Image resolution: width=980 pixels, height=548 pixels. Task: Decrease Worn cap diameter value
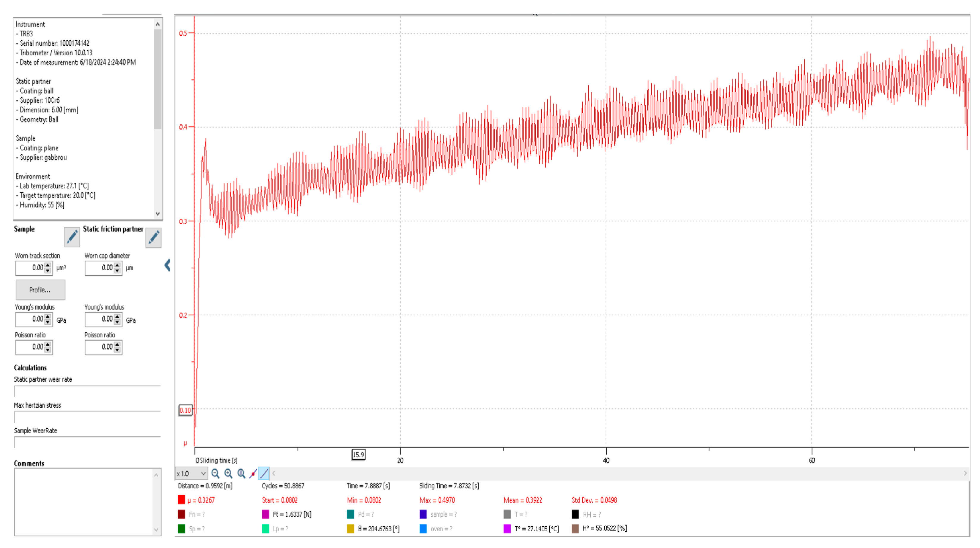click(x=117, y=271)
